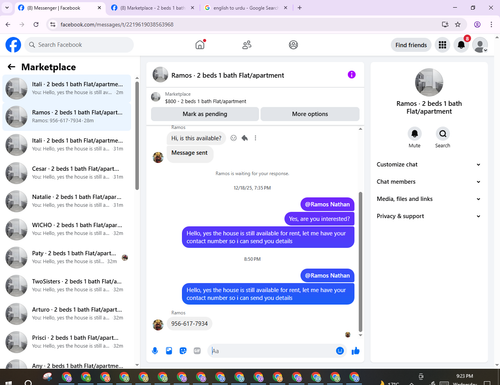Open the notifications bell in header

(461, 45)
